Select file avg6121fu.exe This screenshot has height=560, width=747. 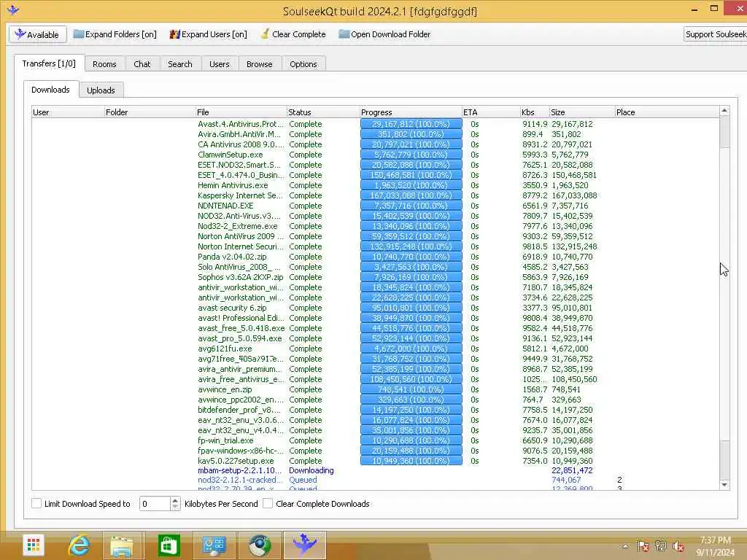coord(225,349)
